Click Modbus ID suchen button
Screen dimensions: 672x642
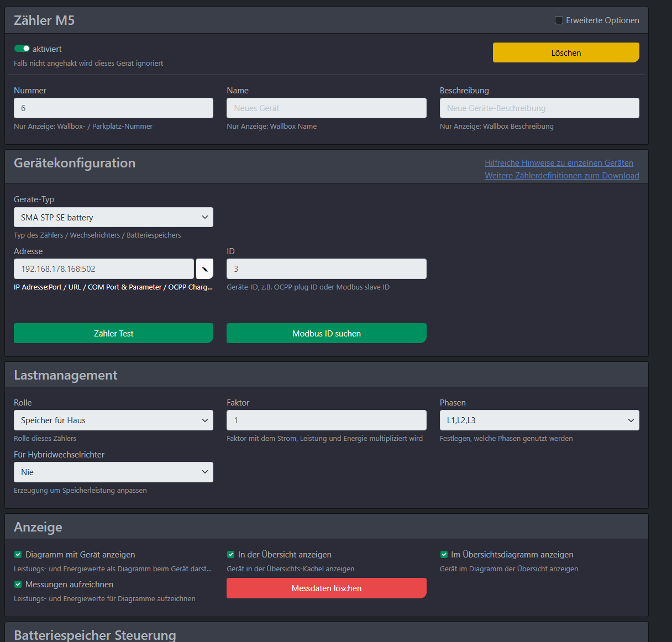(x=326, y=333)
